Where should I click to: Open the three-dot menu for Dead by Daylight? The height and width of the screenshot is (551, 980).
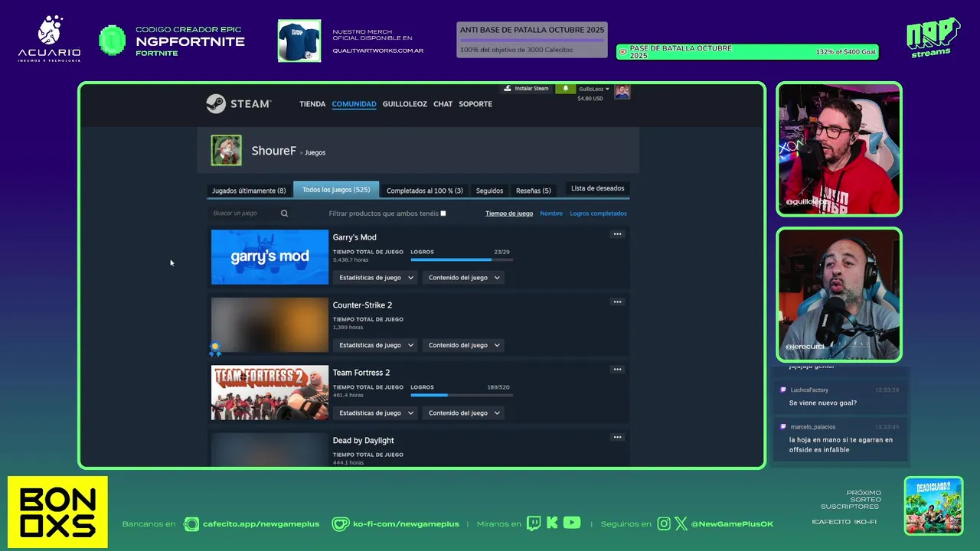[x=617, y=437]
